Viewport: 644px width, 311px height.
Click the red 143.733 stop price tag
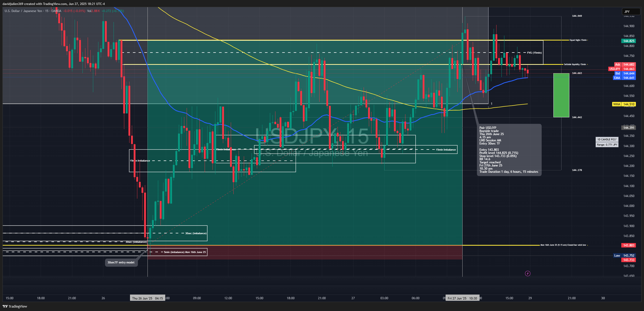pyautogui.click(x=629, y=260)
